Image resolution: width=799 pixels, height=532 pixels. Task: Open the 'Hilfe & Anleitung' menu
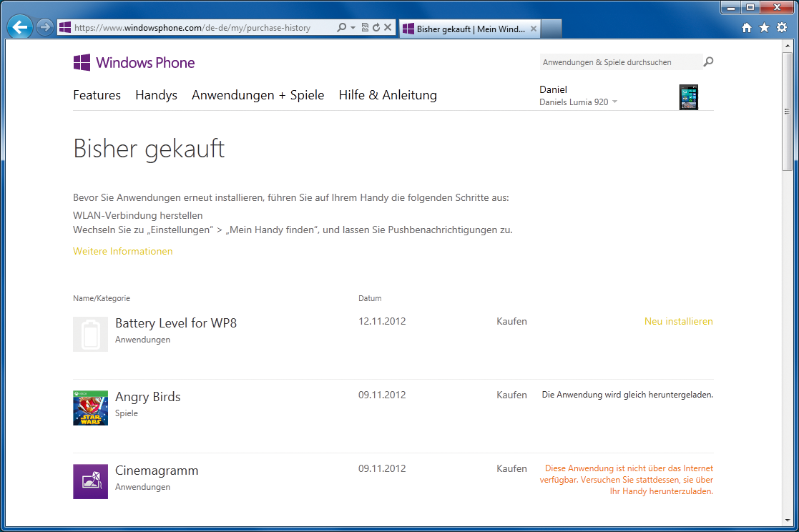pos(388,95)
